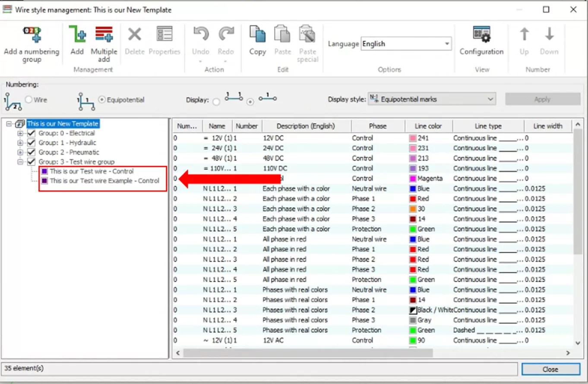The height and width of the screenshot is (384, 588).
Task: Select the Wire numbering radio button
Action: (x=29, y=100)
